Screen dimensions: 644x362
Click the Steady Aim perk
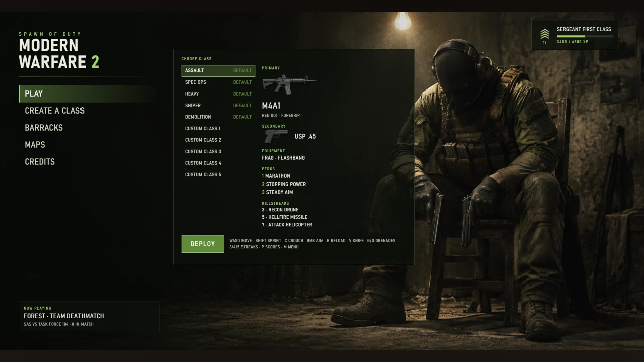pyautogui.click(x=277, y=192)
